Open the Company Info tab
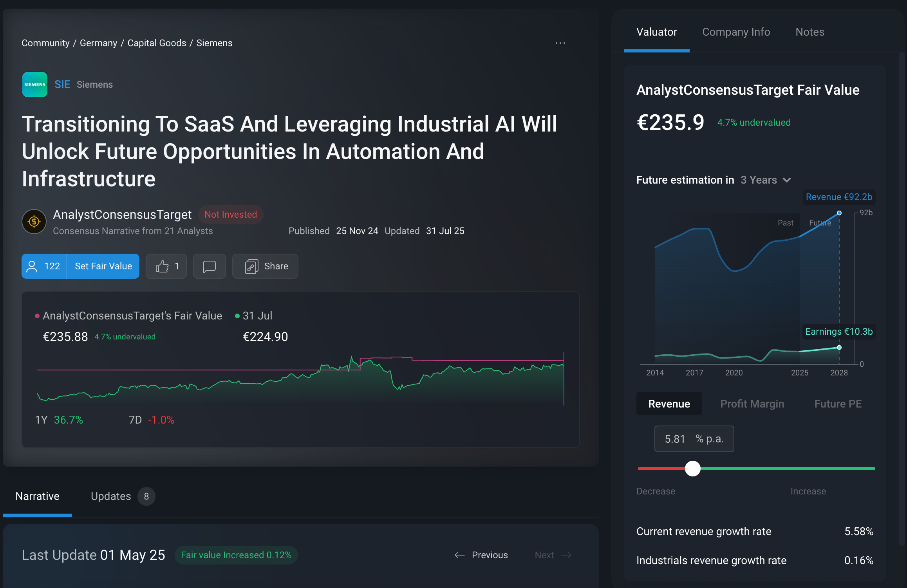 tap(736, 32)
